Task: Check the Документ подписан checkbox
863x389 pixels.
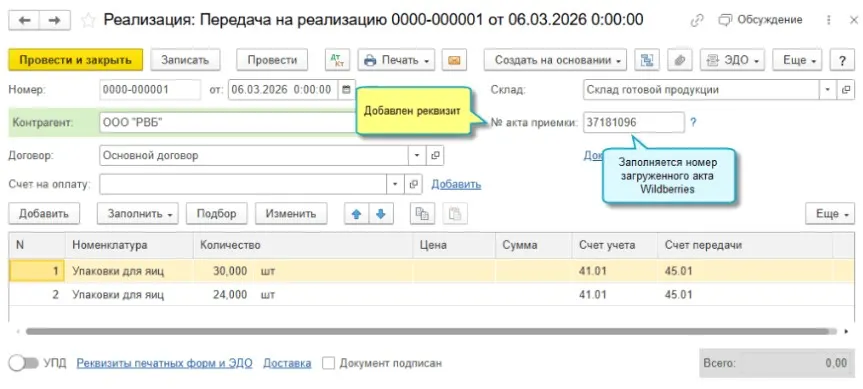Action: 329,363
